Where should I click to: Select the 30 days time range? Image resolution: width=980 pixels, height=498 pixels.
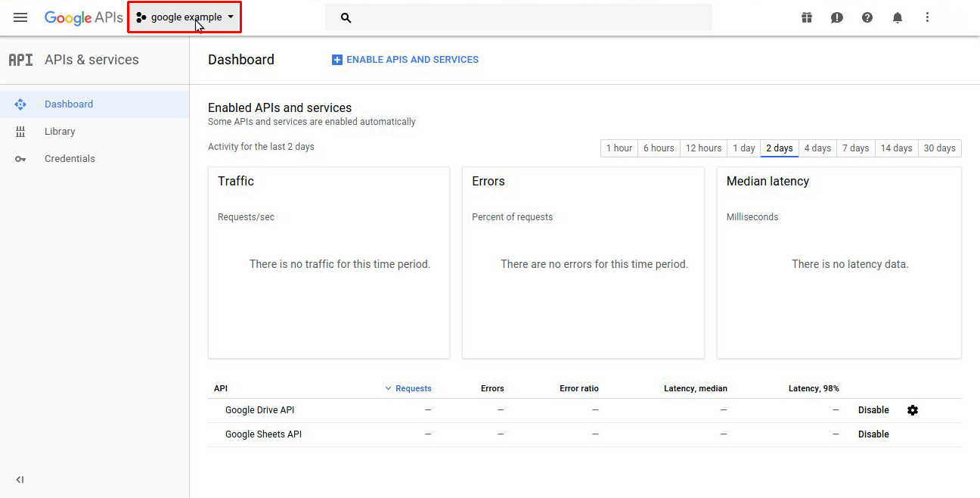point(940,148)
